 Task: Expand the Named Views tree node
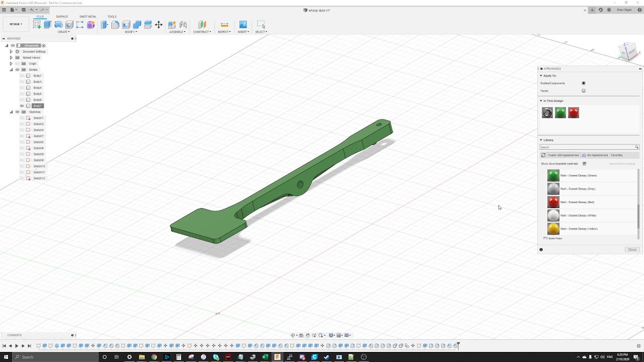(x=11, y=58)
